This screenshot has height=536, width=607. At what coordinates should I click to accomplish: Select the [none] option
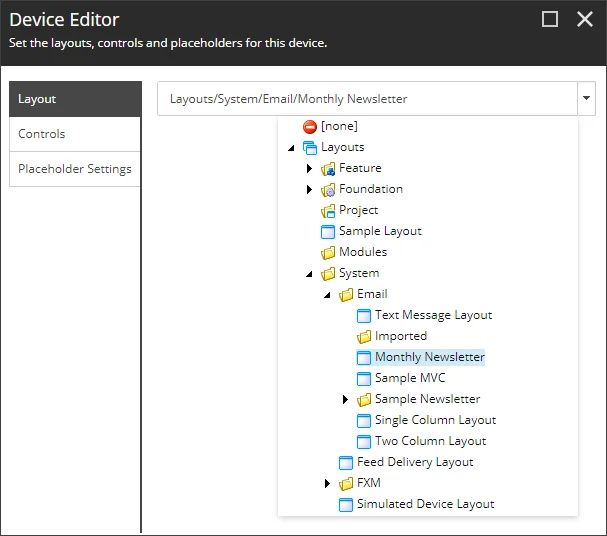339,126
